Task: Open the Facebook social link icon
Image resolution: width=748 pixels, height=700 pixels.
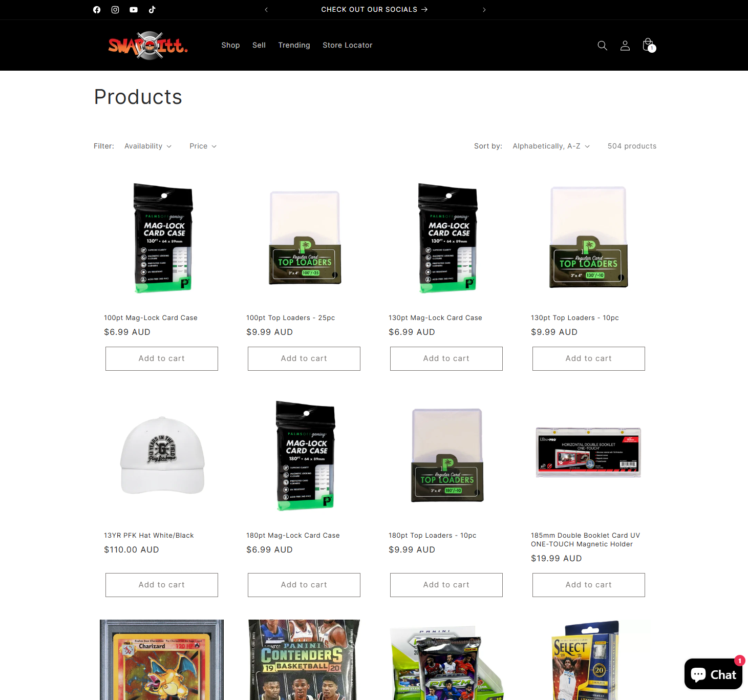Action: (x=97, y=10)
